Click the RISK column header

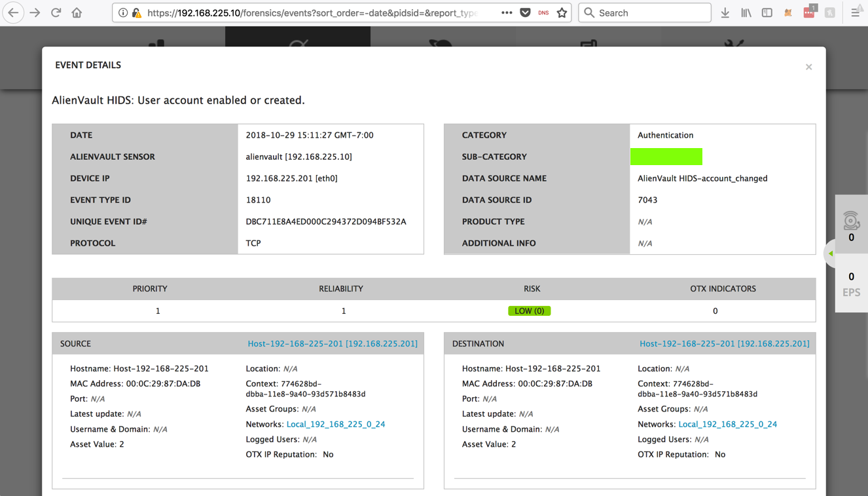[x=532, y=288]
